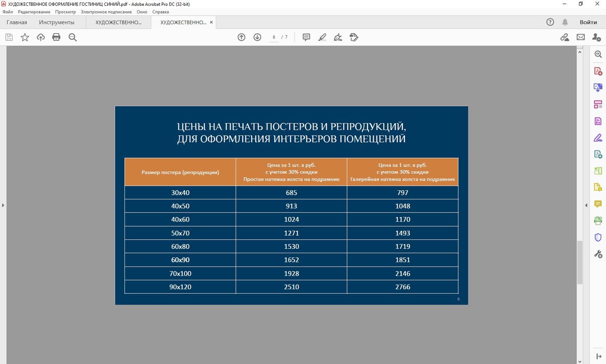Open the find text magnifier in the toolbar
Image resolution: width=606 pixels, height=364 pixels.
pyautogui.click(x=73, y=37)
